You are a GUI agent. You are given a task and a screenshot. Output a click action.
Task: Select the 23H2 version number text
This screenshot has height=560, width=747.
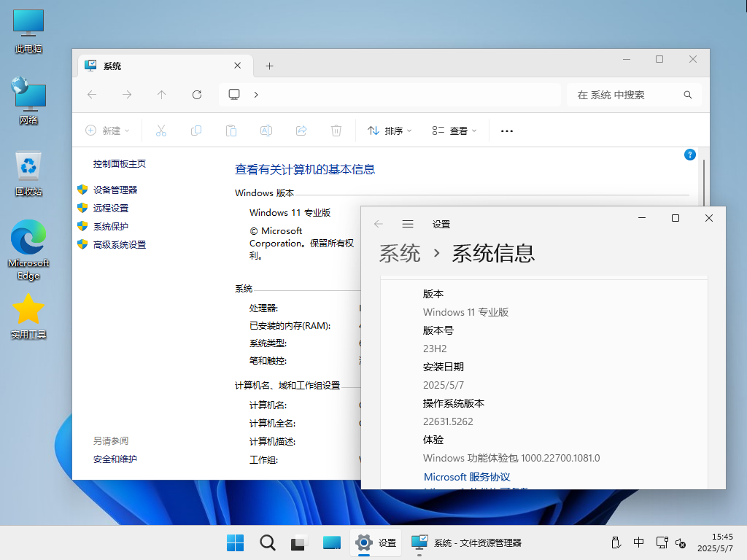tap(435, 349)
